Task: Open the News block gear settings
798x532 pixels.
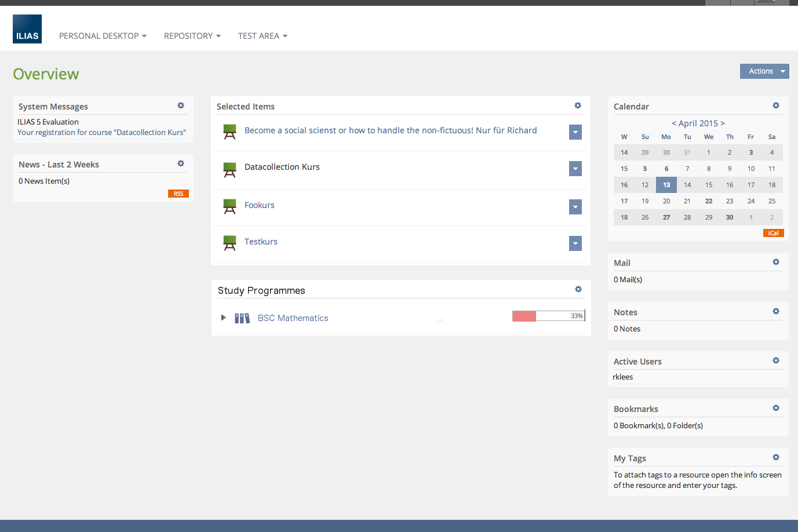Action: click(181, 163)
